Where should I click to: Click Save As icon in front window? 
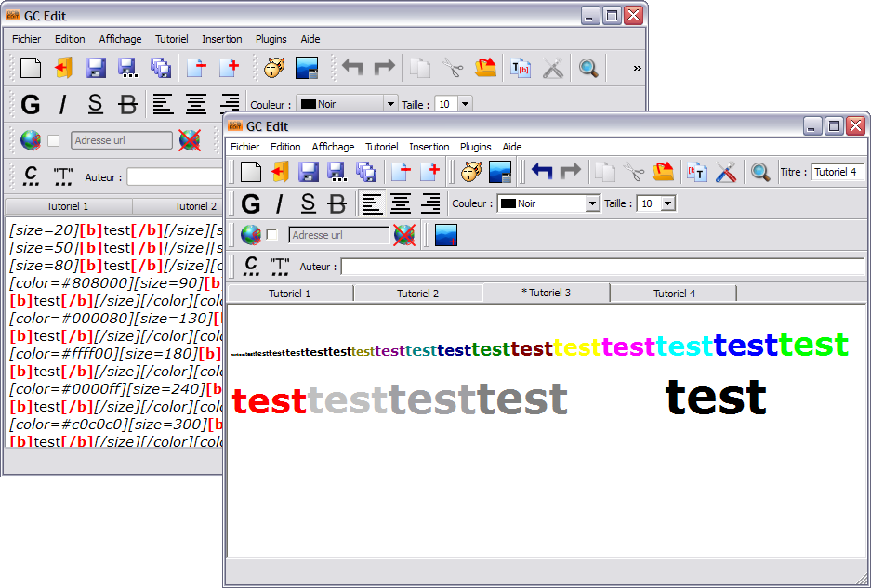[x=337, y=172]
